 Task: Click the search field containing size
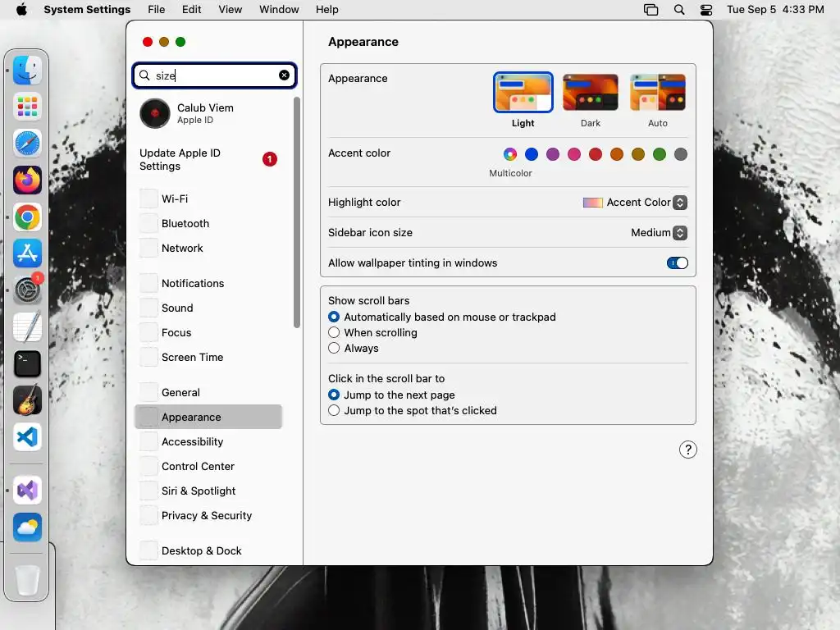pyautogui.click(x=214, y=75)
